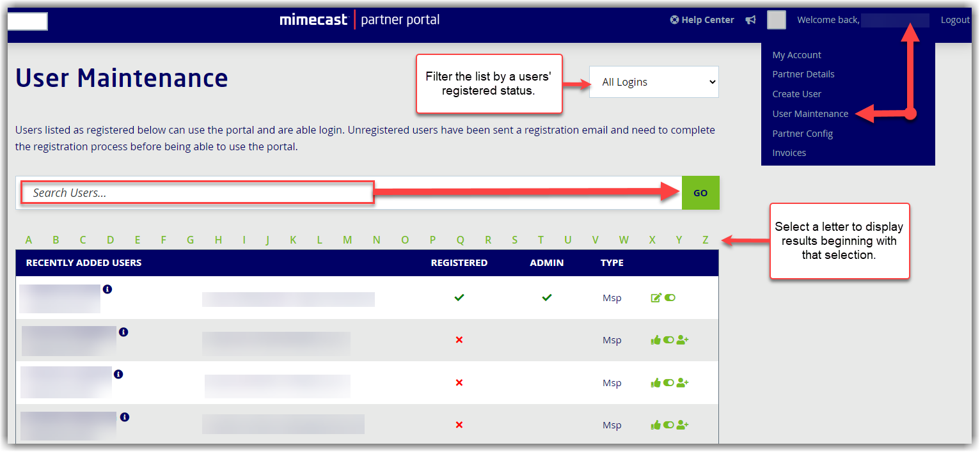Click the Logout link
980x452 pixels.
point(955,20)
